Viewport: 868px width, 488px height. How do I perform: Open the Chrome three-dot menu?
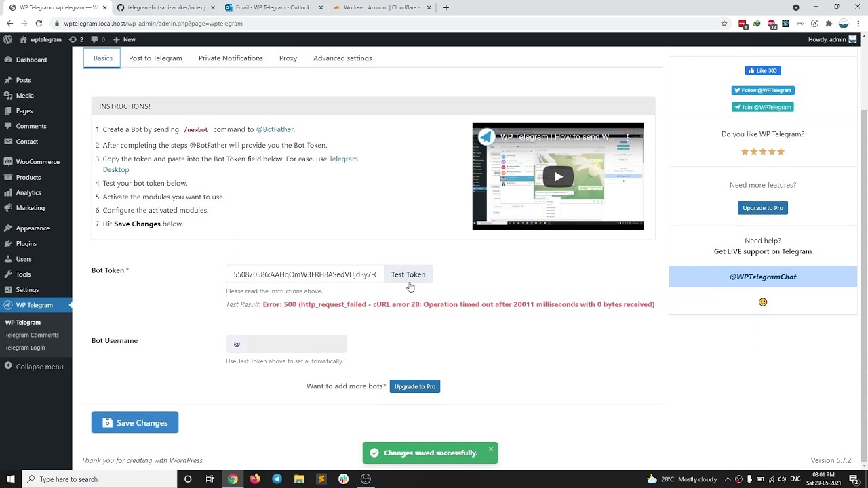click(859, 24)
